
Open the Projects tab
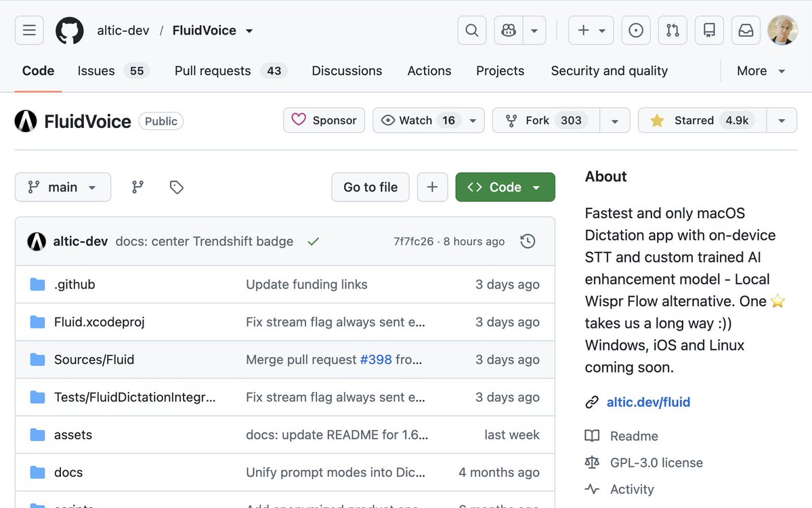pos(500,70)
